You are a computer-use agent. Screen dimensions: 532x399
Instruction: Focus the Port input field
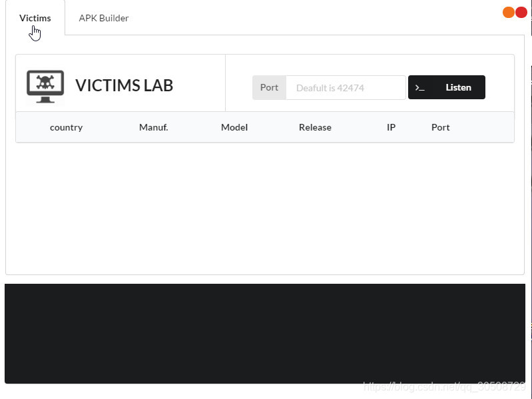(346, 88)
